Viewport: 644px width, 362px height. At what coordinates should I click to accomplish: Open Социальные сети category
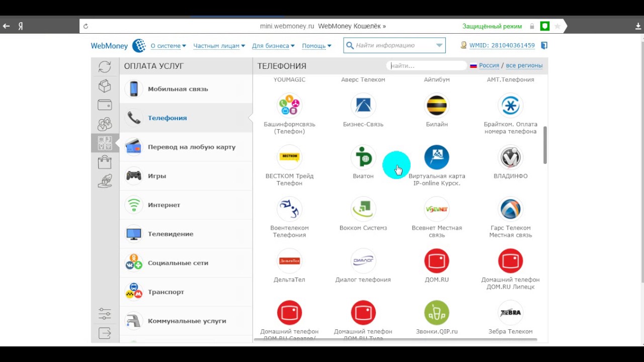186,263
